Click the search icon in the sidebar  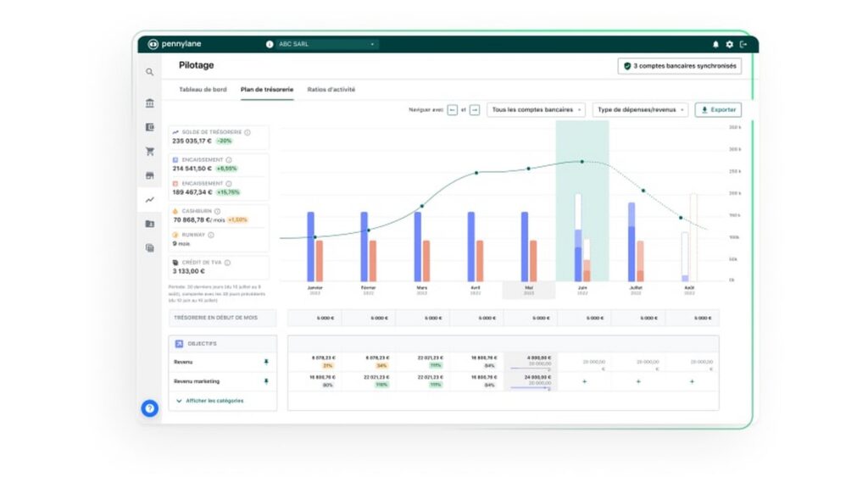(150, 73)
